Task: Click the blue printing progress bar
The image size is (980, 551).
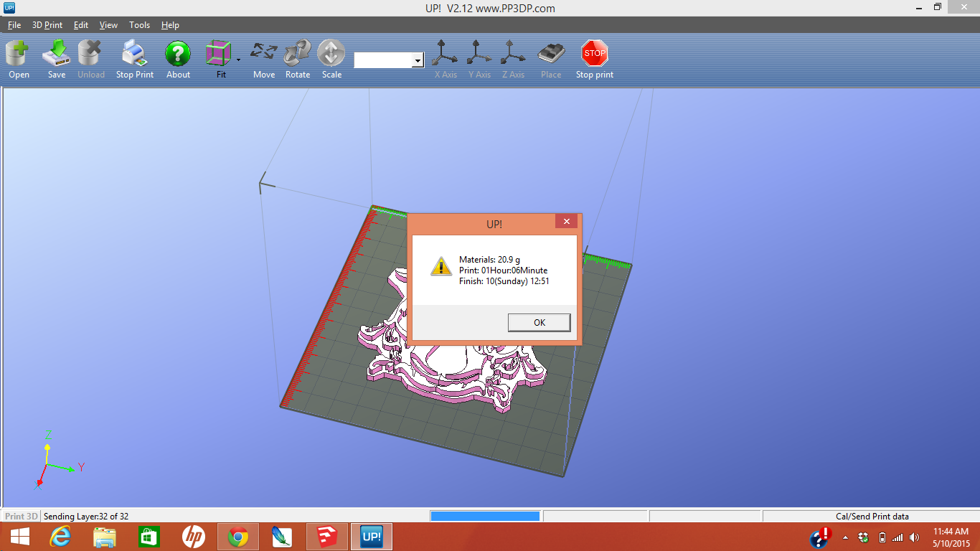Action: [x=485, y=515]
